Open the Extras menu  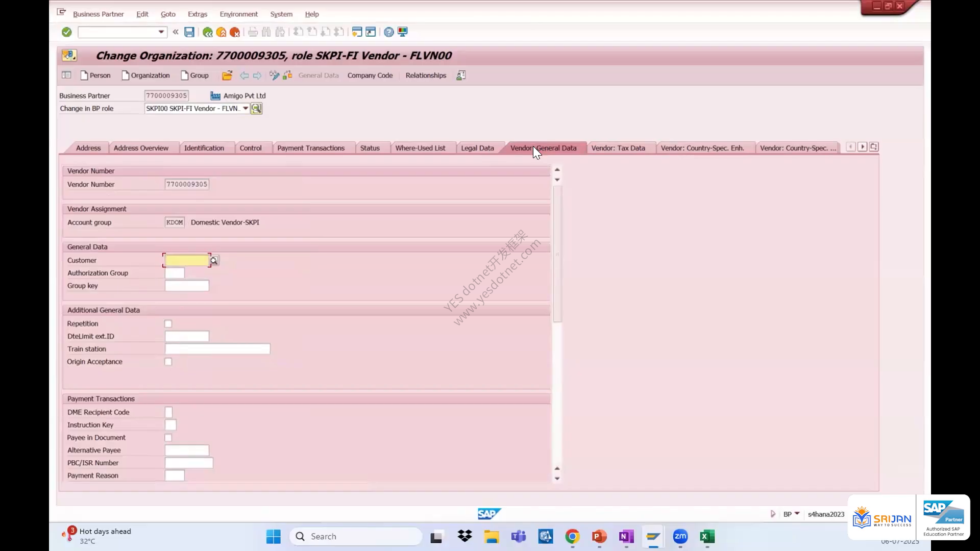pos(198,14)
